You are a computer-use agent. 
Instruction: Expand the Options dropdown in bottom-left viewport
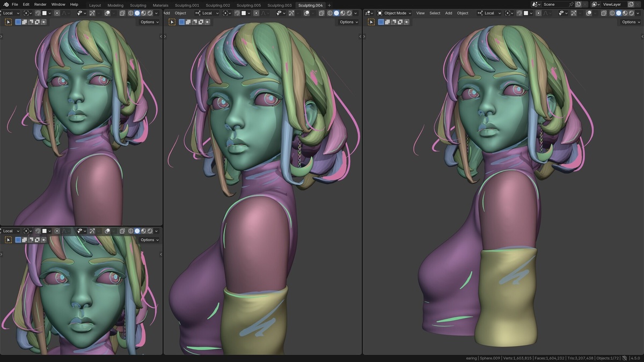[x=149, y=240]
